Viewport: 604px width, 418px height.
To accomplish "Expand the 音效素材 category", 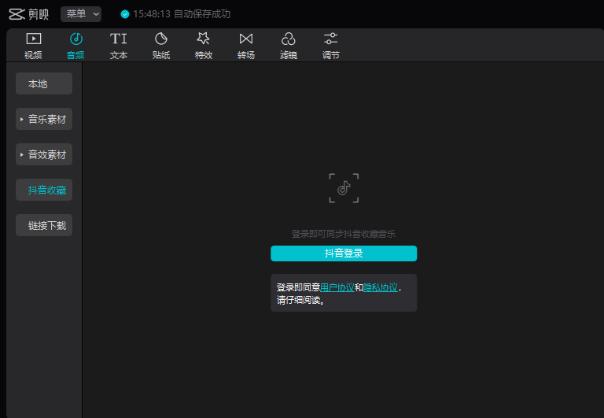I will click(45, 156).
